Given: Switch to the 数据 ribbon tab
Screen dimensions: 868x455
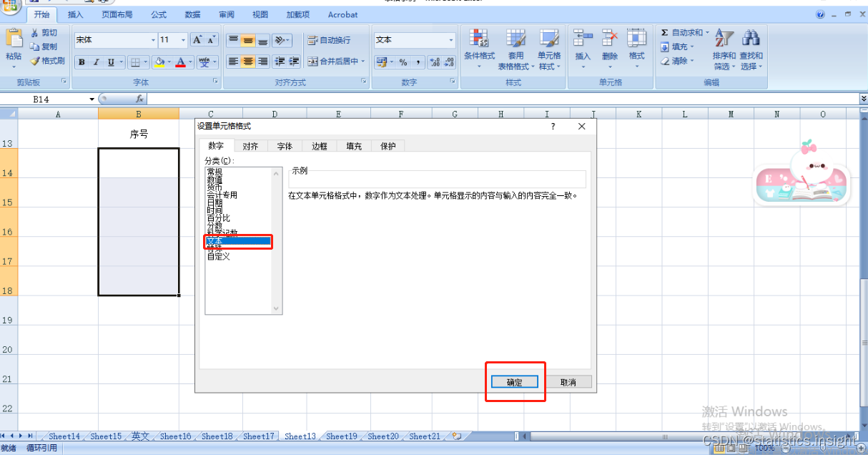Looking at the screenshot, I should point(192,14).
